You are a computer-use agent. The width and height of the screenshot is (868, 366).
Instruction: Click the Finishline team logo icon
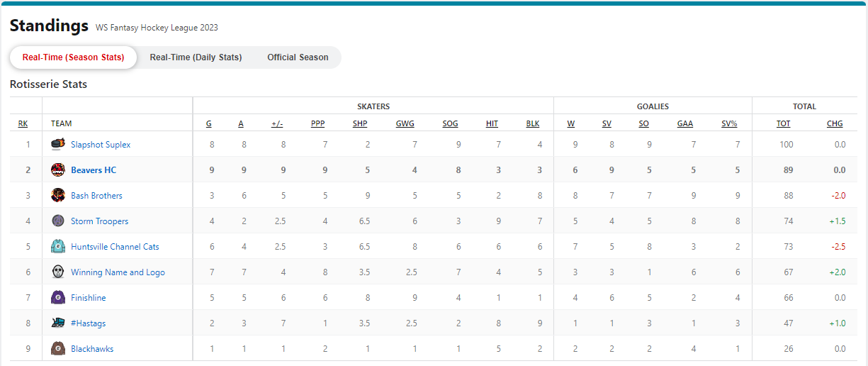58,298
